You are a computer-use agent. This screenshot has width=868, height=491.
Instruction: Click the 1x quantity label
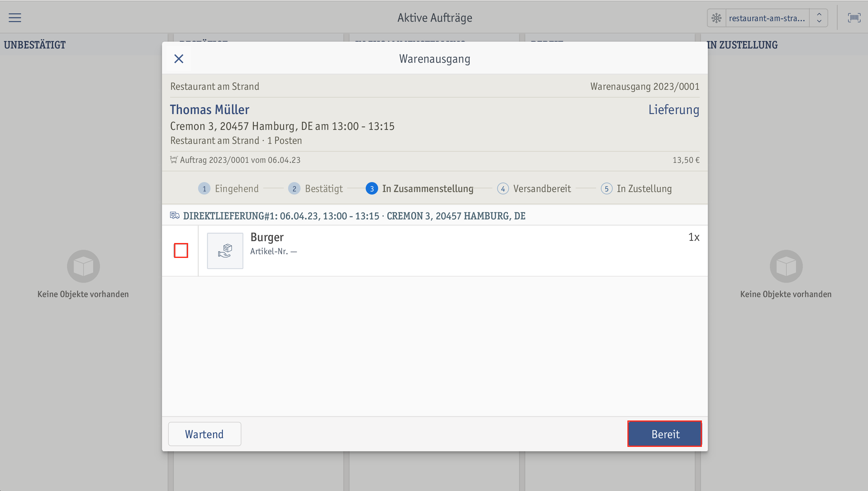(694, 237)
